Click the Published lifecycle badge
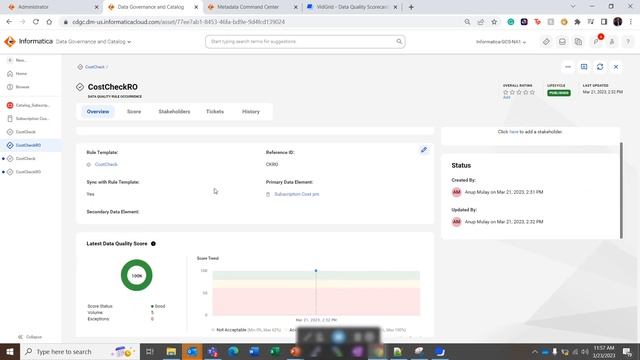The width and height of the screenshot is (640, 360). [559, 93]
